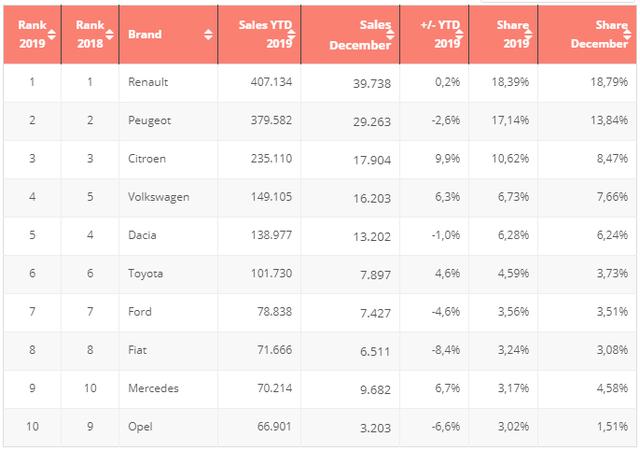Click the Citroen brand name

tap(148, 159)
